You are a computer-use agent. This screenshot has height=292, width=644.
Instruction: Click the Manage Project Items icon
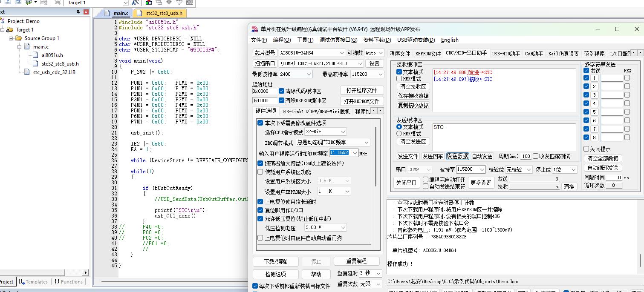point(149,3)
